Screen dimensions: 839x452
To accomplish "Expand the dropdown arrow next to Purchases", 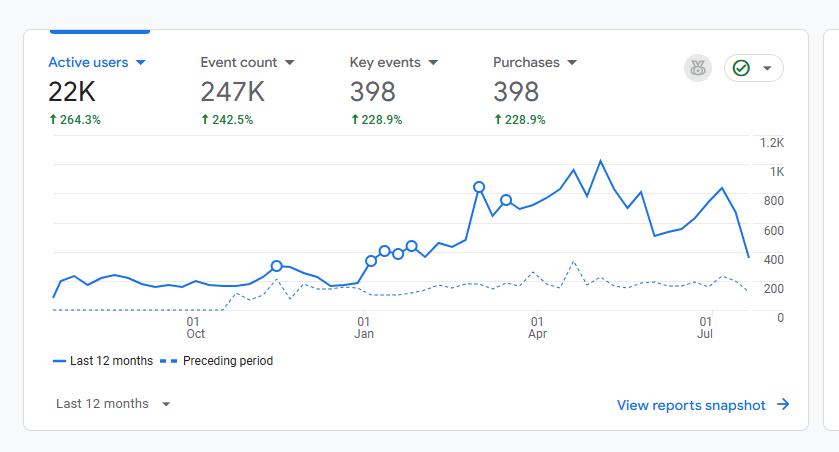I will 572,62.
